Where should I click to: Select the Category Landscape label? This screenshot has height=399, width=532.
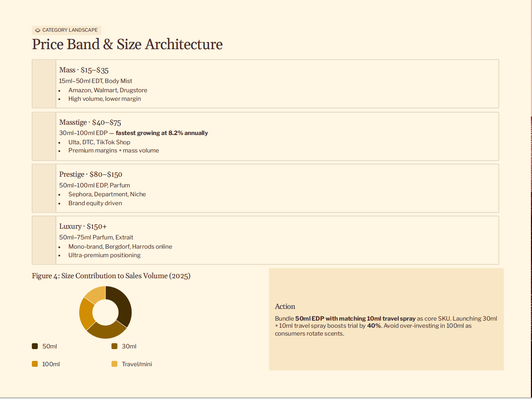pos(70,30)
